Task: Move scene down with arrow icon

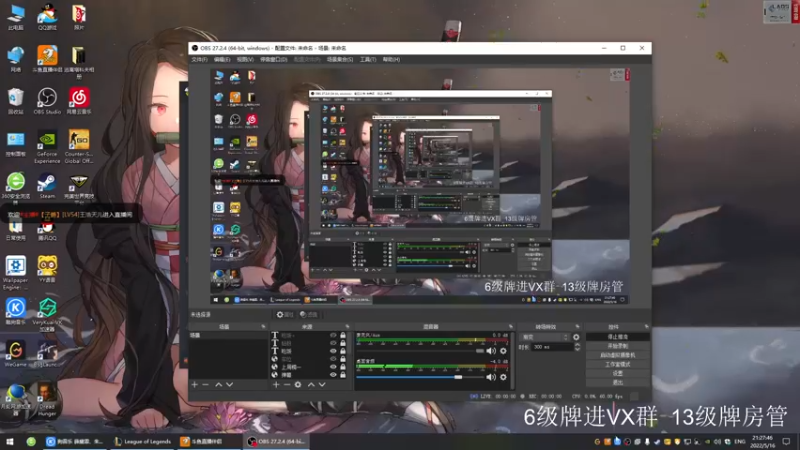Action: [230, 385]
